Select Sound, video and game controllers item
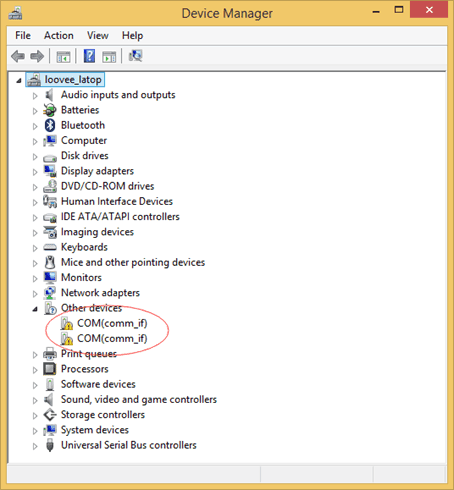This screenshot has height=490, width=454. (139, 399)
